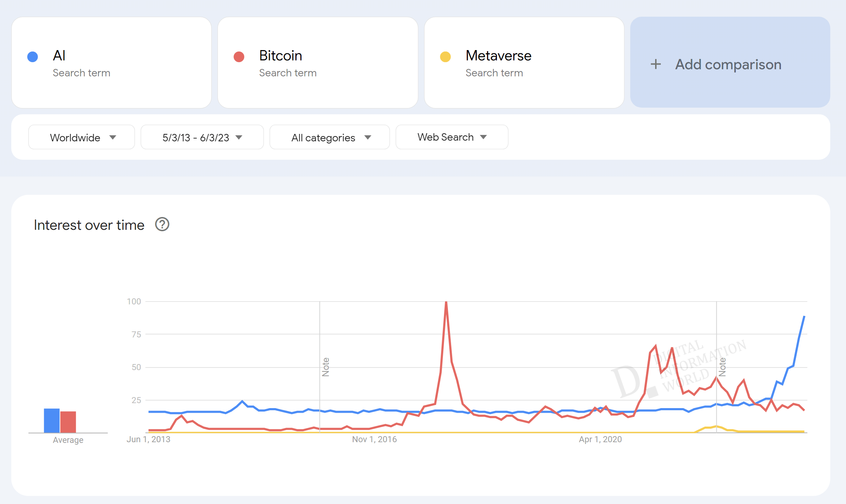
Task: Click the yellow Metaverse color dot
Action: coord(445,57)
